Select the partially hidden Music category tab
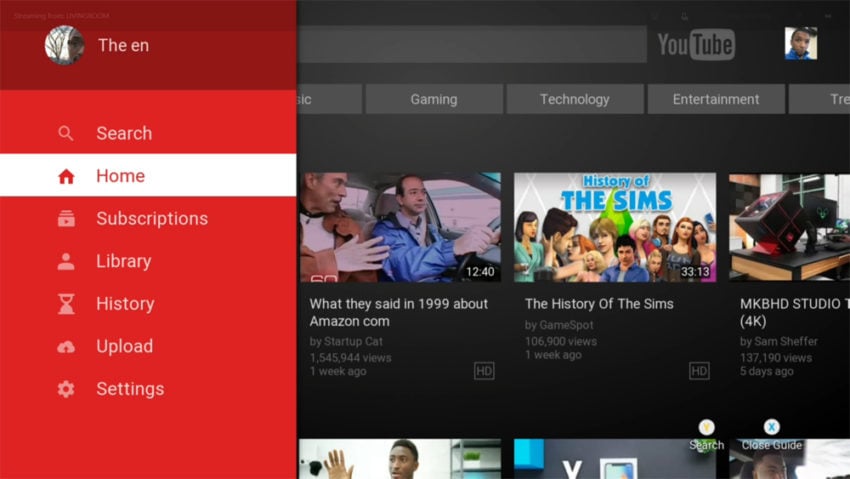This screenshot has height=479, width=850. [329, 99]
